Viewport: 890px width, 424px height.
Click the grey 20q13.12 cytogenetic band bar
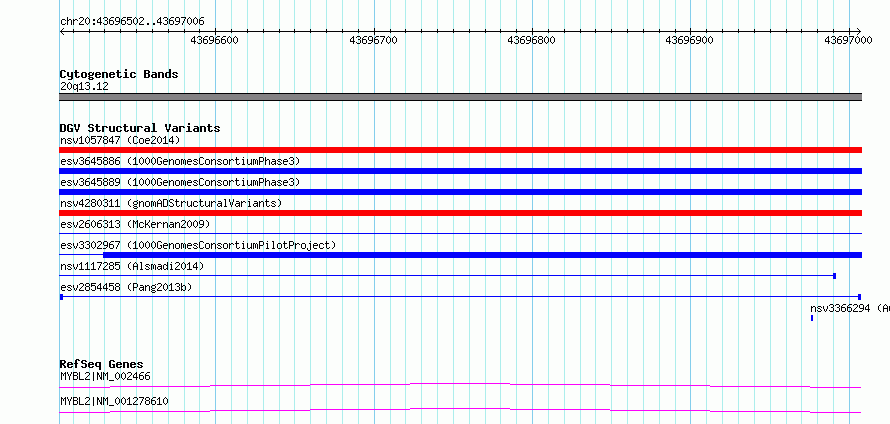(460, 97)
